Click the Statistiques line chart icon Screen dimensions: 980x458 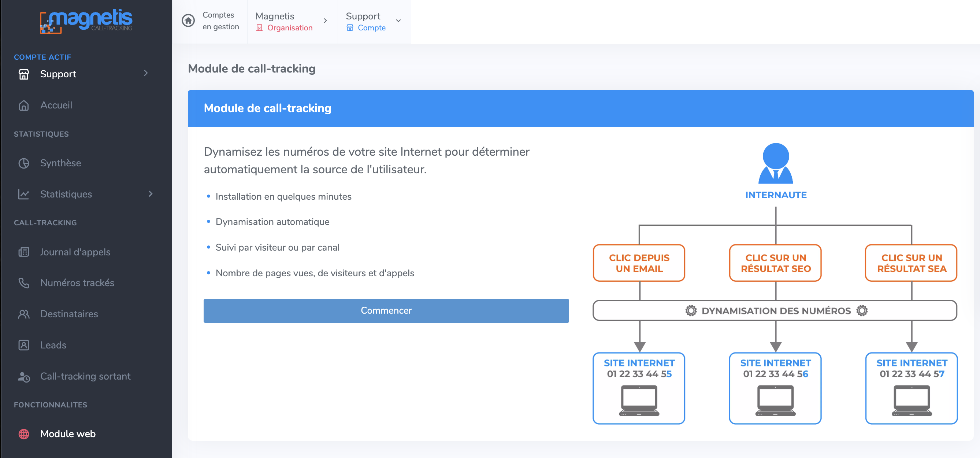[x=23, y=194]
